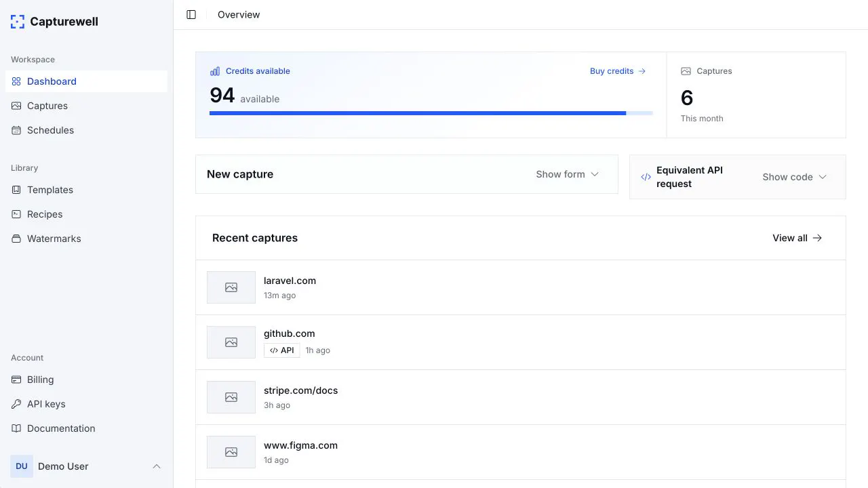Open Captures in the sidebar

(86, 106)
